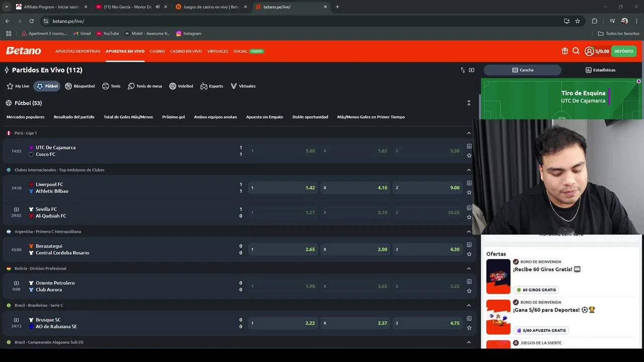Screen dimensions: 644x362
Task: Open statistics icon for Liverpool FC match
Action: point(469,183)
